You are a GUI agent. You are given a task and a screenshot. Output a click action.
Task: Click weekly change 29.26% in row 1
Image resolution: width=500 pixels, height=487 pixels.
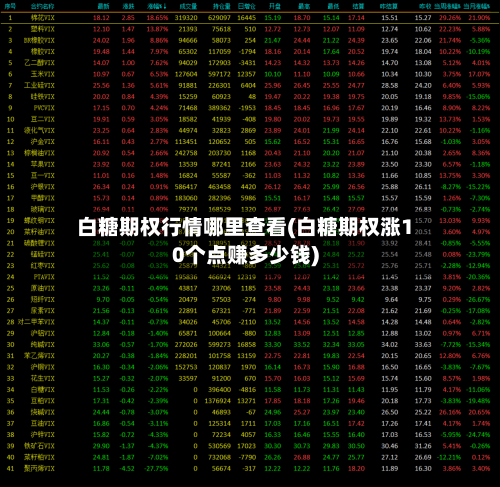tap(450, 18)
